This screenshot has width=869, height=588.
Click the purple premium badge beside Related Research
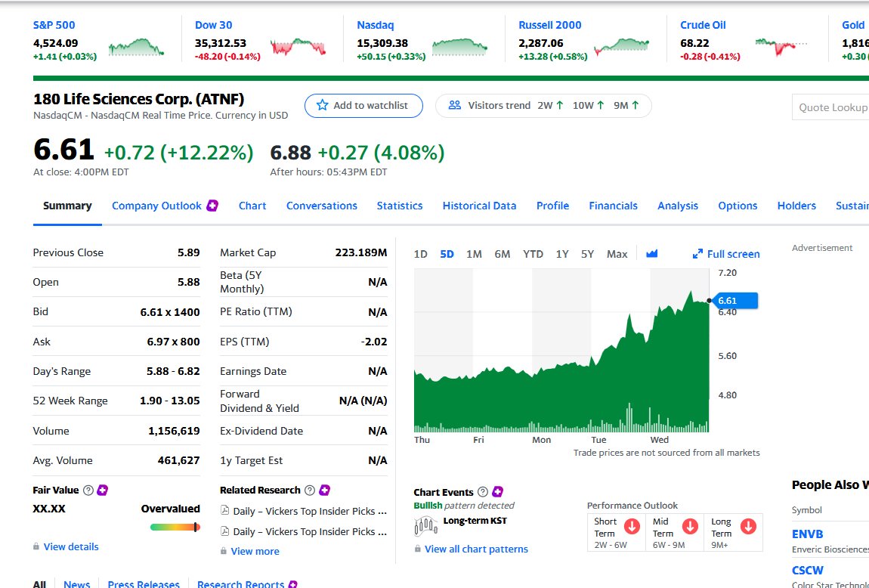(325, 490)
